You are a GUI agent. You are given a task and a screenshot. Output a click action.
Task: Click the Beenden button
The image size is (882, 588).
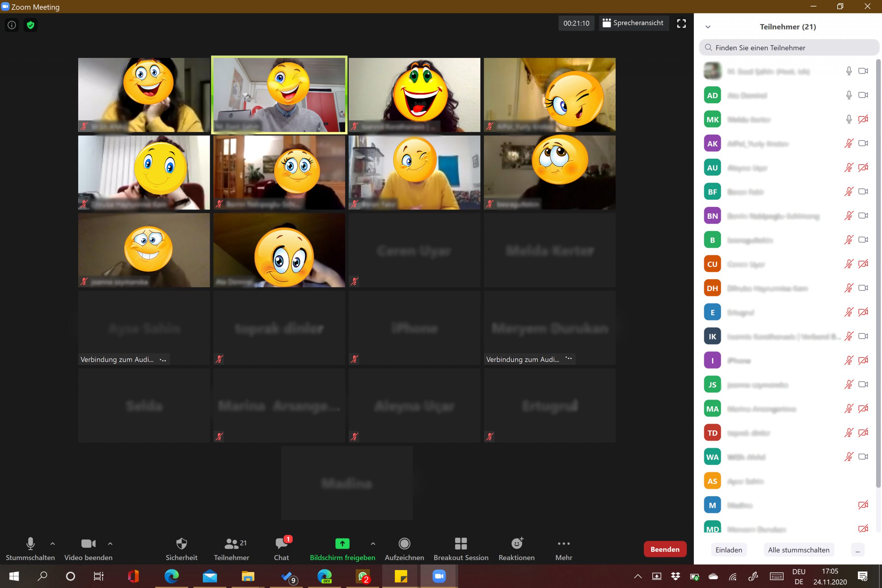[x=665, y=549]
